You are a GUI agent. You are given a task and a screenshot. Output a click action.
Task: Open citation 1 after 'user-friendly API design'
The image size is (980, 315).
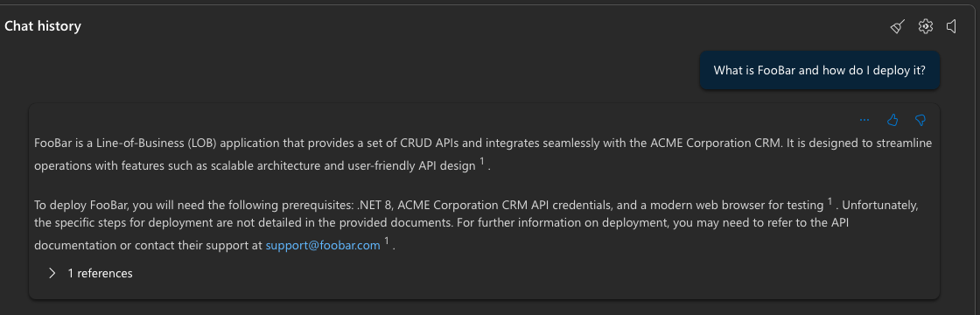click(x=482, y=163)
